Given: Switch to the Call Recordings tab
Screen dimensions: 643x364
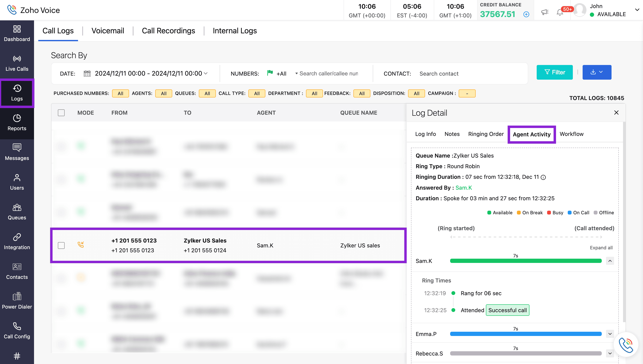Looking at the screenshot, I should [x=168, y=31].
